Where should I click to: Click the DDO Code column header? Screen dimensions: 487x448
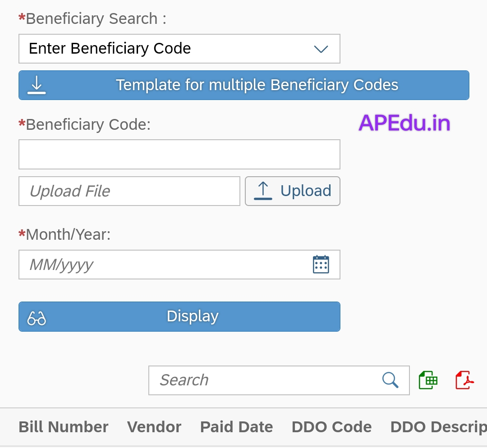pyautogui.click(x=331, y=427)
